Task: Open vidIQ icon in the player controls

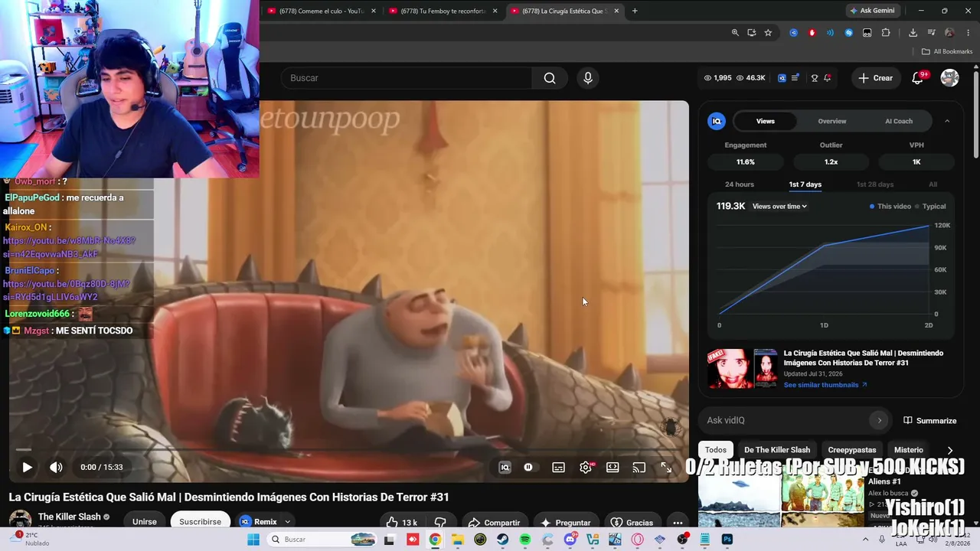Action: tap(505, 467)
